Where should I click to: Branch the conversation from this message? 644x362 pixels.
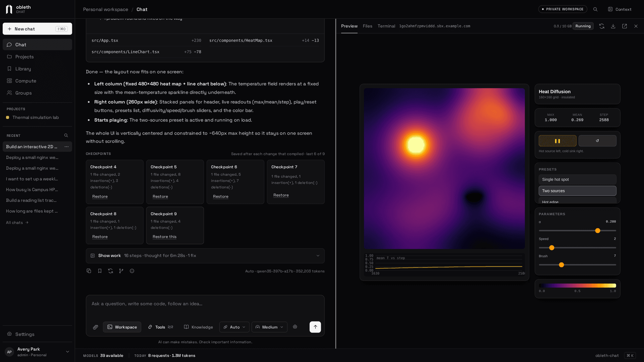pyautogui.click(x=121, y=271)
